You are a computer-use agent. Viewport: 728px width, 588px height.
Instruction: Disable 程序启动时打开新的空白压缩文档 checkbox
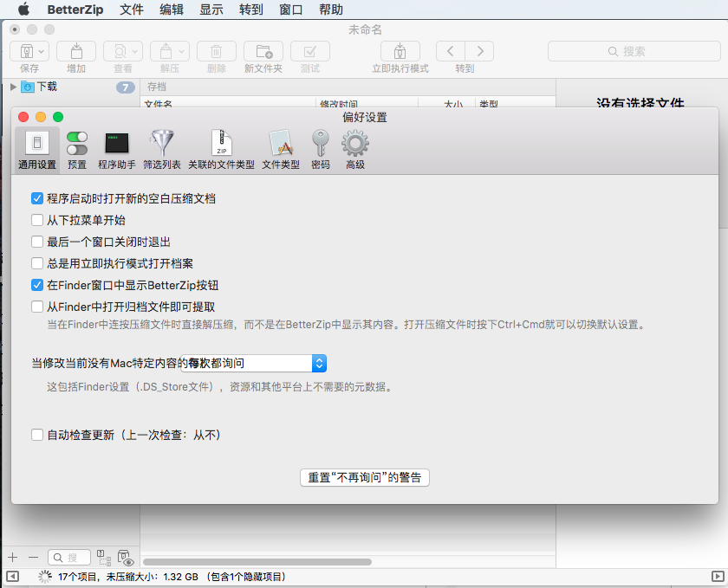pos(37,198)
